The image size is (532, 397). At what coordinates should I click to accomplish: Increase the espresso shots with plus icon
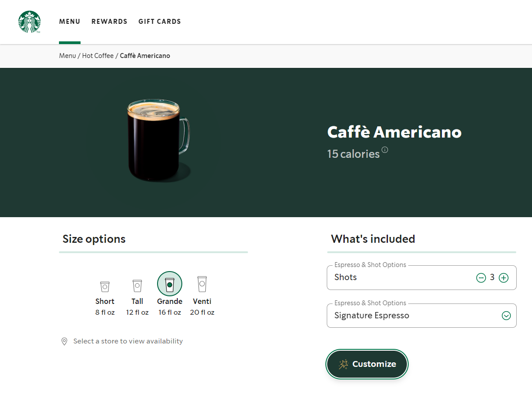[x=504, y=278]
